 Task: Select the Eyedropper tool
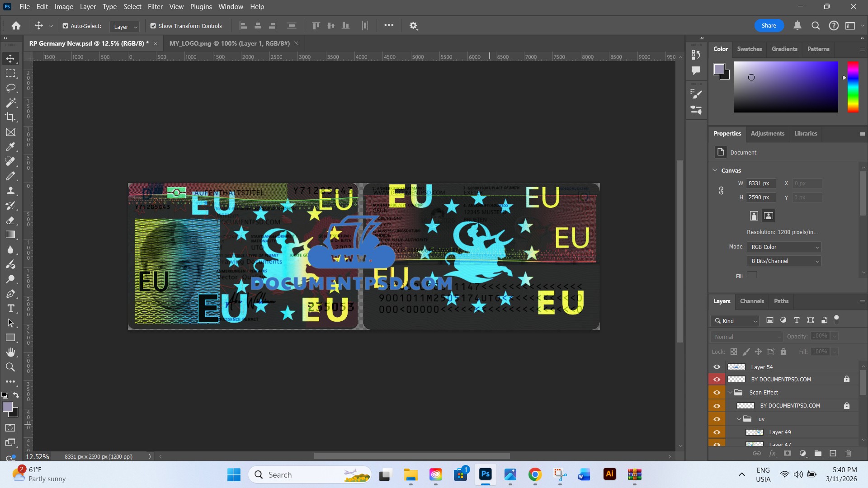click(10, 146)
